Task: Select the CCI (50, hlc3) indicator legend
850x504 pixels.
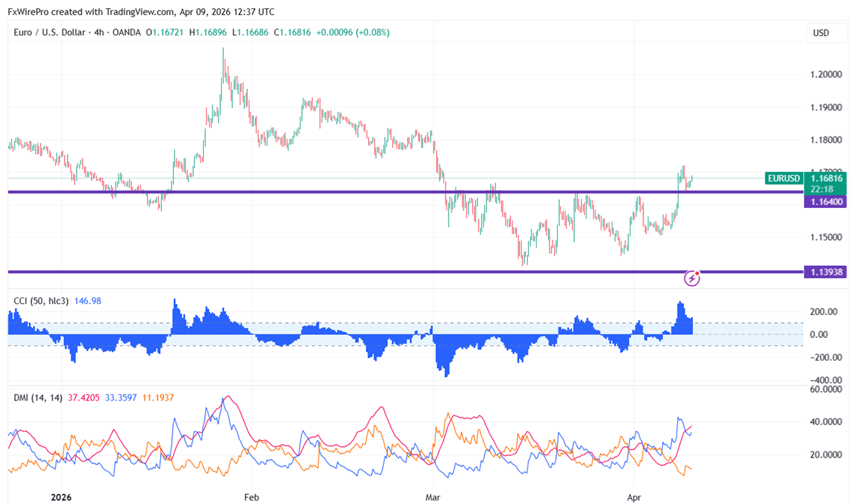Action: click(x=41, y=300)
